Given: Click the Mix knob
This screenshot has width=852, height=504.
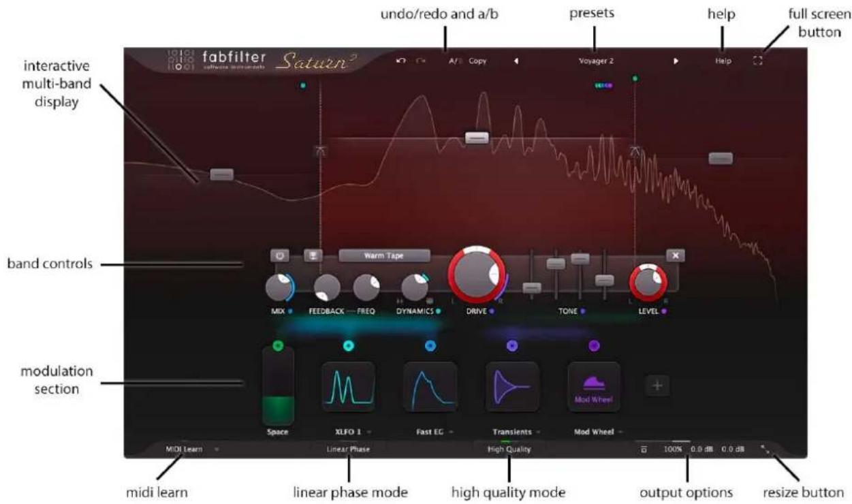Looking at the screenshot, I should tap(279, 287).
